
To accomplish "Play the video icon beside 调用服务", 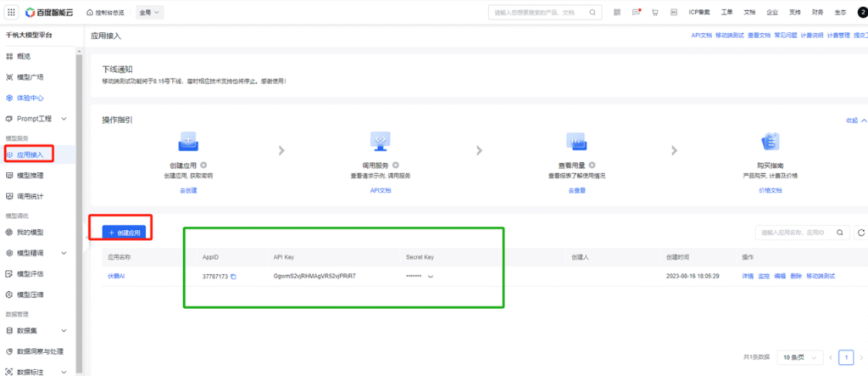I will (x=396, y=166).
